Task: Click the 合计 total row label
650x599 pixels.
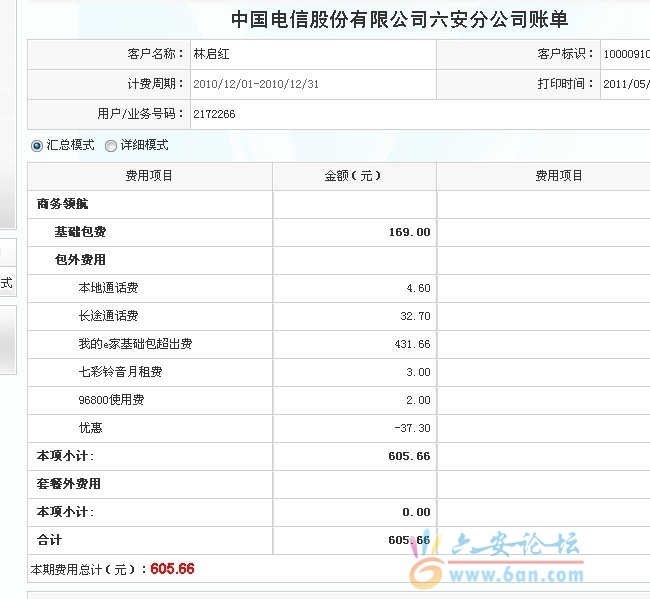Action: click(x=50, y=540)
